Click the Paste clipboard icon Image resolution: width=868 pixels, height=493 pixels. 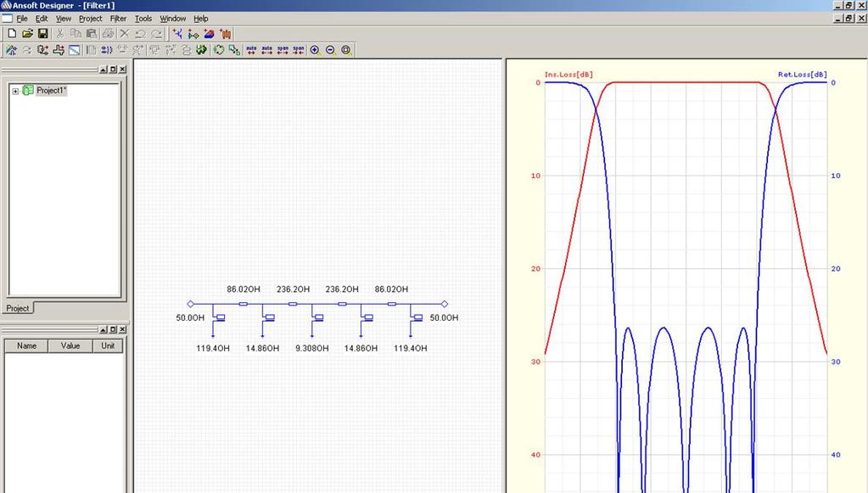[92, 34]
